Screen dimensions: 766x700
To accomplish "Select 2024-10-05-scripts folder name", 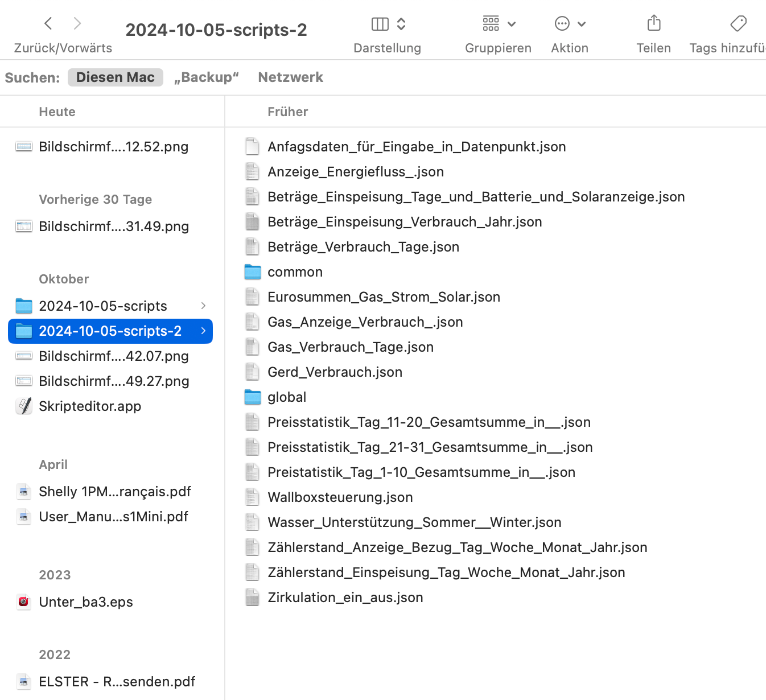I will pos(103,306).
